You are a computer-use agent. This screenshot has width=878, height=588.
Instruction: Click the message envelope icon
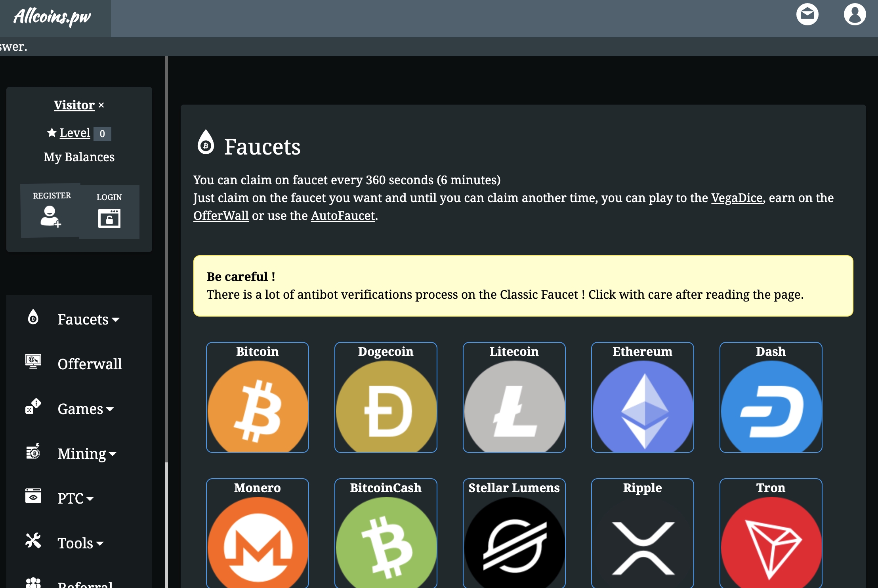click(808, 16)
